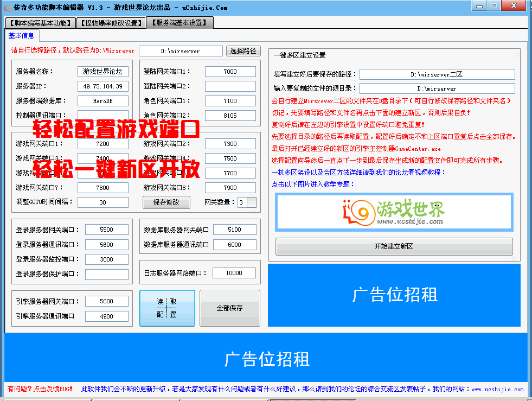
Task: Edit 角色网关端口1 value 7100
Action: point(230,101)
